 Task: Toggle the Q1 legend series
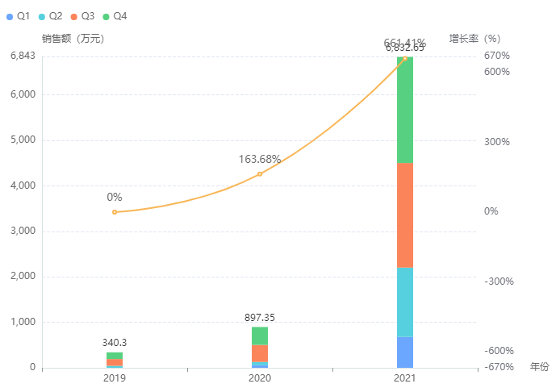click(x=18, y=16)
